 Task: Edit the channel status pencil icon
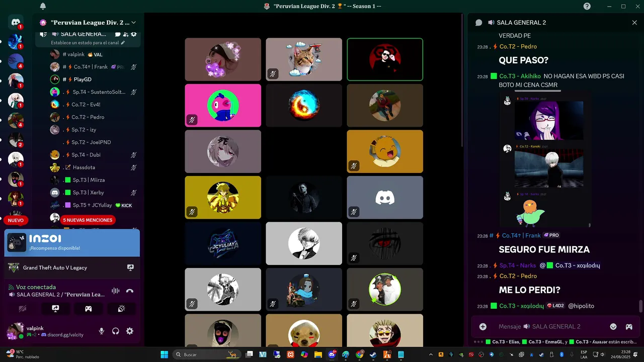(x=123, y=43)
